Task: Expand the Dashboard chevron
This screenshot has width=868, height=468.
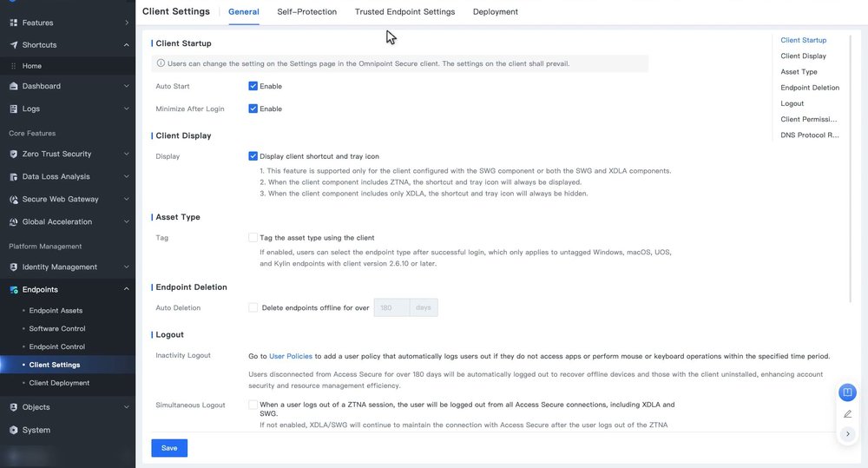Action: point(127,87)
